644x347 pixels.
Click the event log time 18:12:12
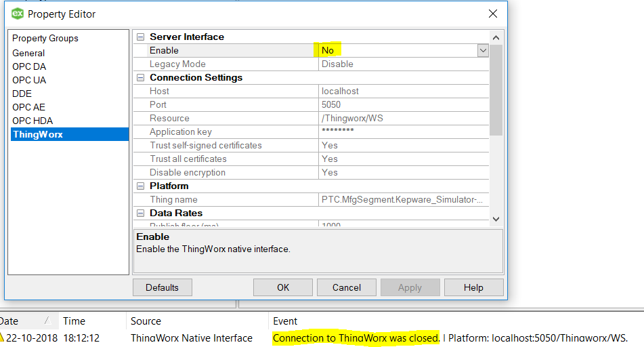81,338
